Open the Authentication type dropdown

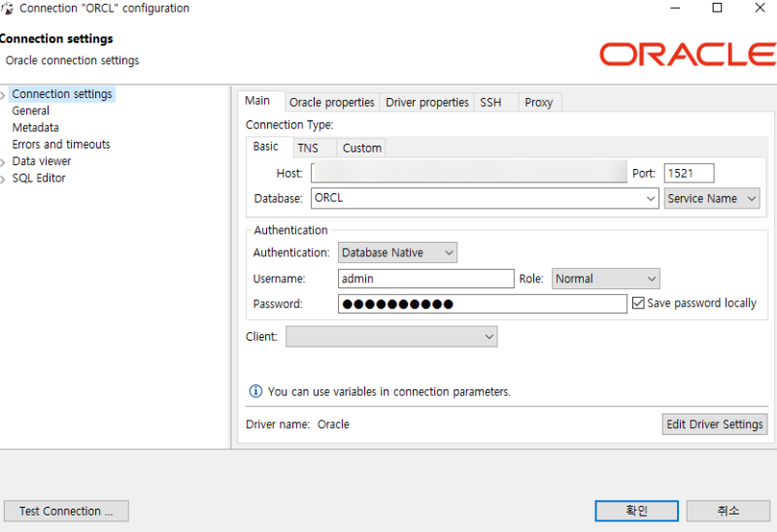[x=397, y=252]
